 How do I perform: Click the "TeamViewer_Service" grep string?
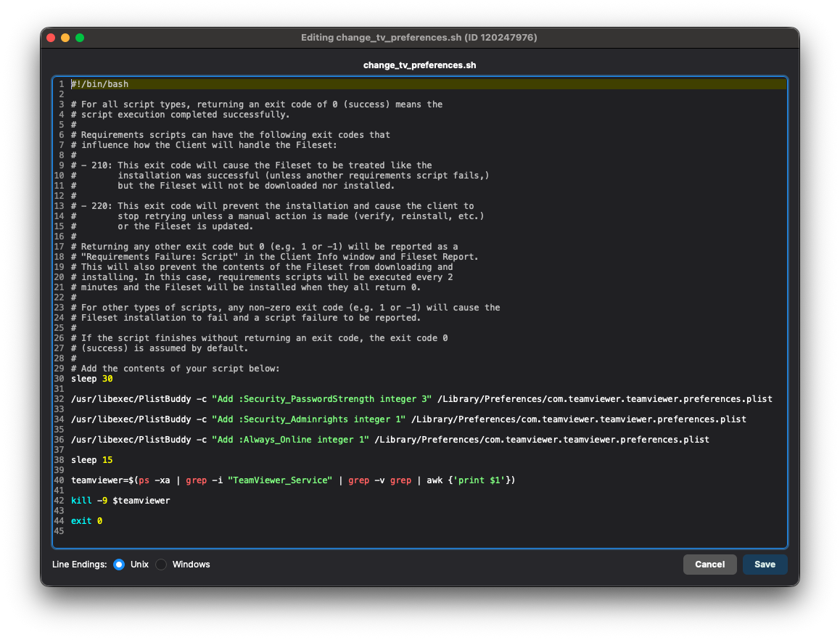(x=280, y=480)
